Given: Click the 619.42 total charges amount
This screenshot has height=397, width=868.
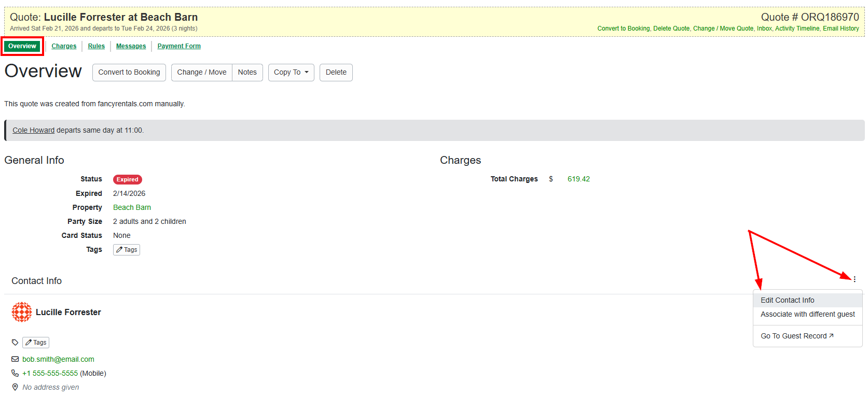Looking at the screenshot, I should (578, 179).
